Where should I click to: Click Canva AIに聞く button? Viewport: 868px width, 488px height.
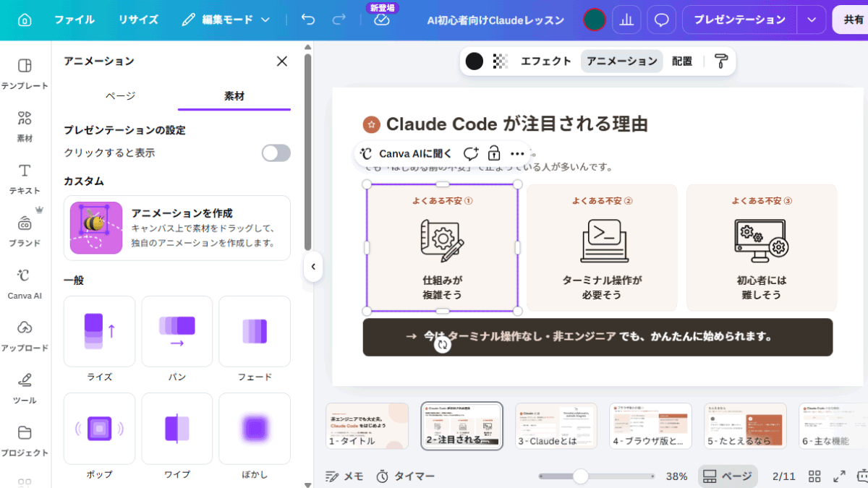[x=406, y=153]
